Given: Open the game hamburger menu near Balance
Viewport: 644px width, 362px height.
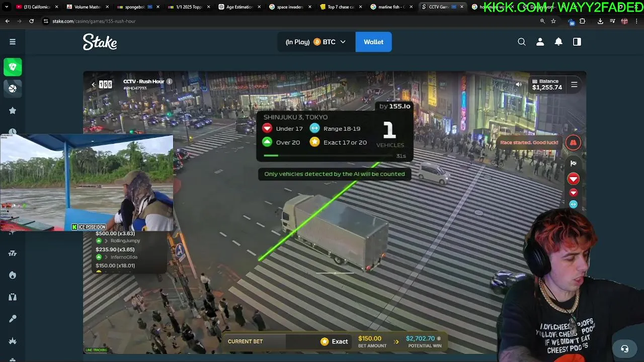Looking at the screenshot, I should 574,84.
